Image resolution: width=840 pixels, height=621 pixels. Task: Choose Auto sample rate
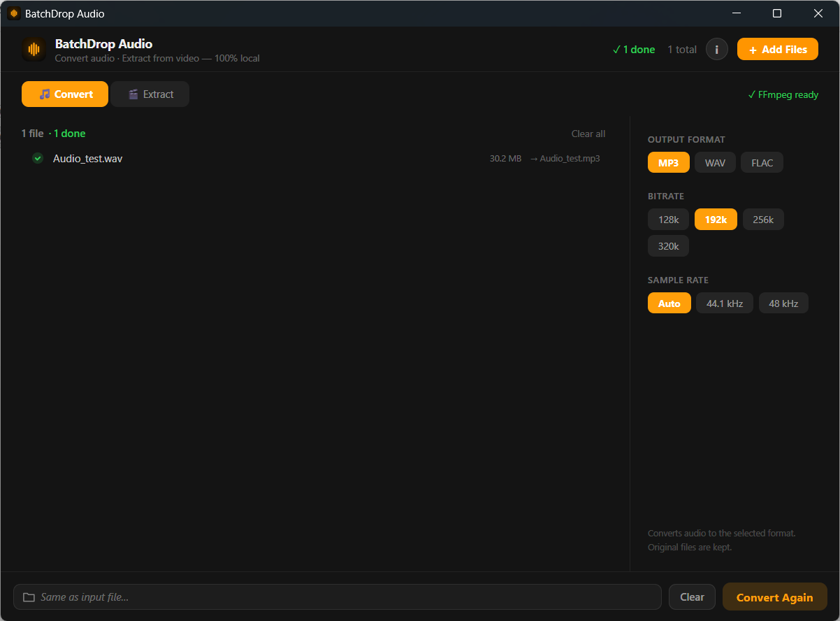(669, 304)
